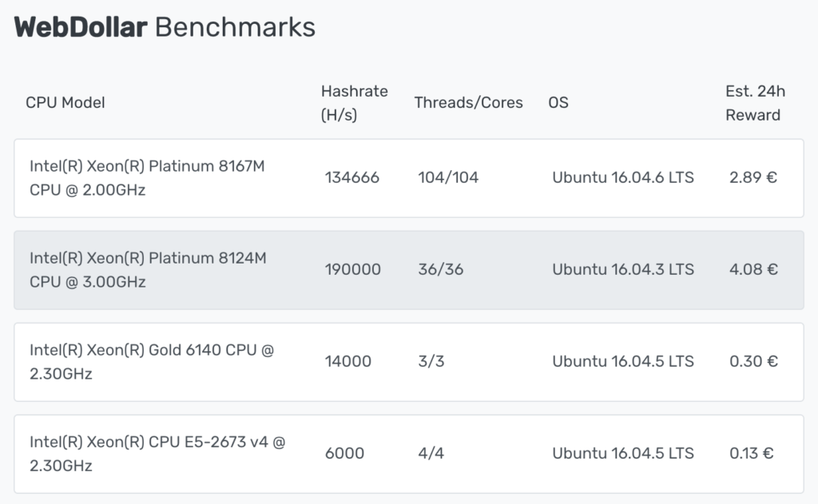Click the 36/36 threads value

tap(440, 270)
